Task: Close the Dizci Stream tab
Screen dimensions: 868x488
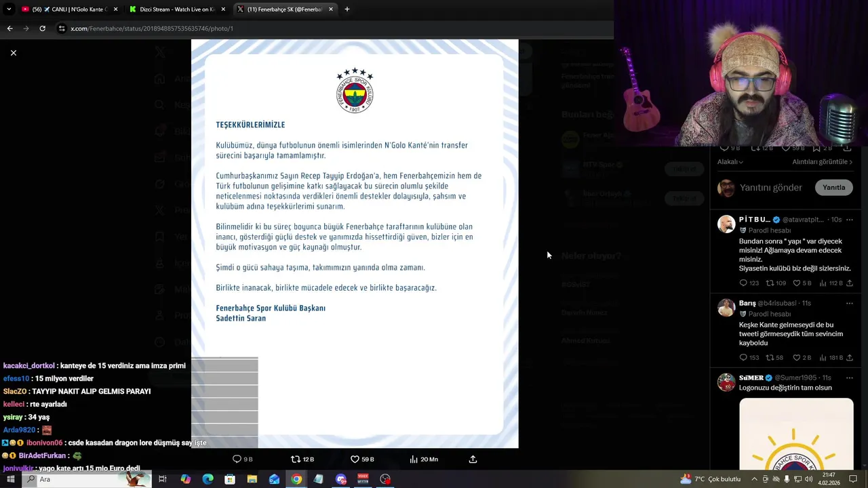Action: (224, 9)
